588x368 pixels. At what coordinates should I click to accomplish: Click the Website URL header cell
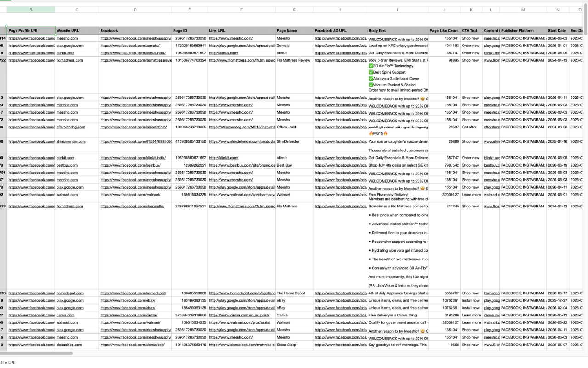click(77, 31)
